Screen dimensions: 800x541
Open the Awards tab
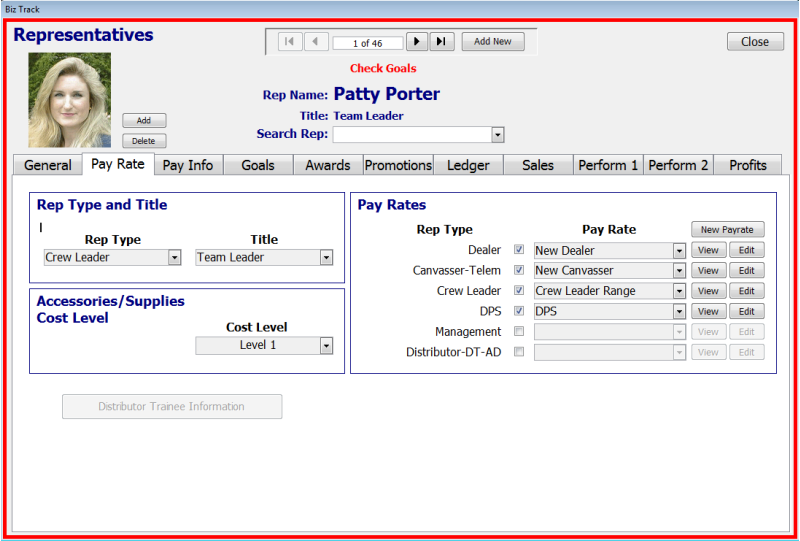328,165
